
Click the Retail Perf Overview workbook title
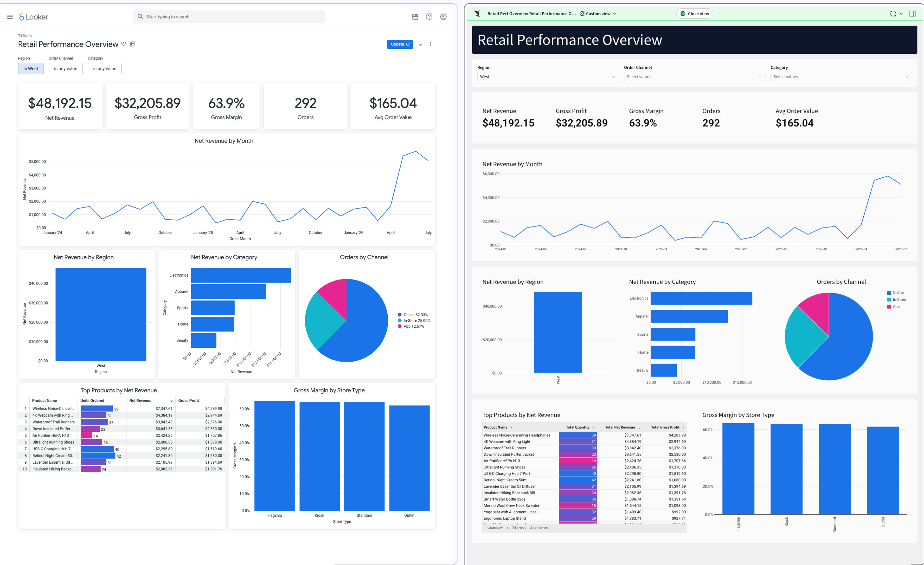531,13
